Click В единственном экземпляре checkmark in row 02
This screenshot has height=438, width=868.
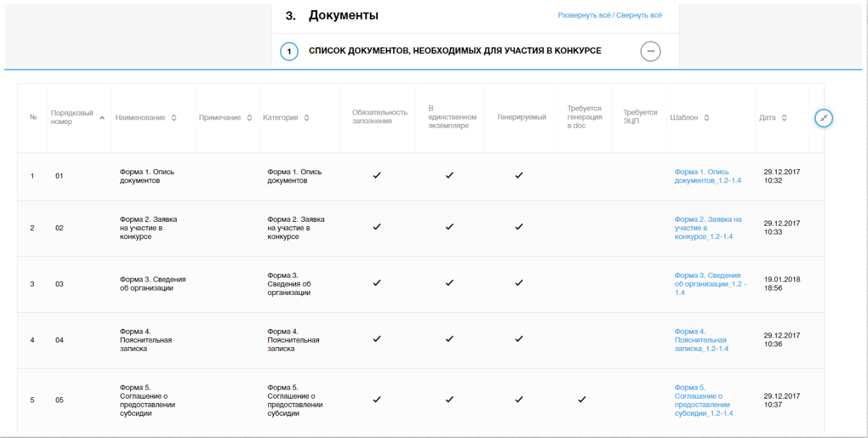[x=449, y=227]
